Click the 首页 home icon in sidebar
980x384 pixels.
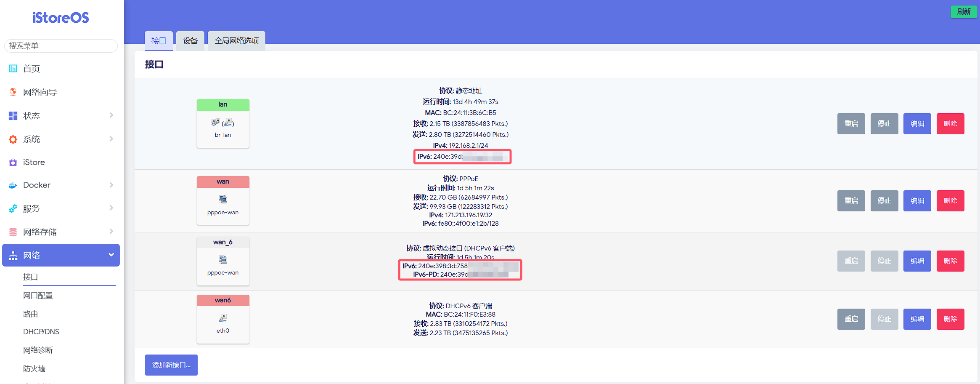pyautogui.click(x=13, y=68)
